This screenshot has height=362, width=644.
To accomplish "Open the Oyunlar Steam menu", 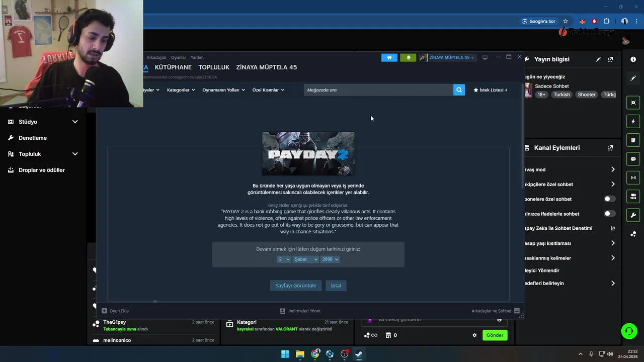I will click(x=179, y=57).
